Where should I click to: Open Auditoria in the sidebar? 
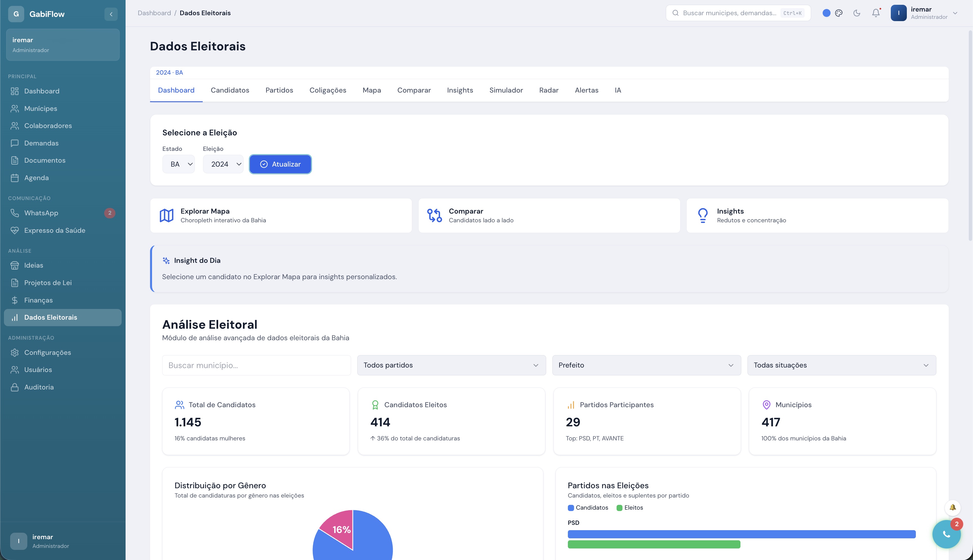point(63,387)
